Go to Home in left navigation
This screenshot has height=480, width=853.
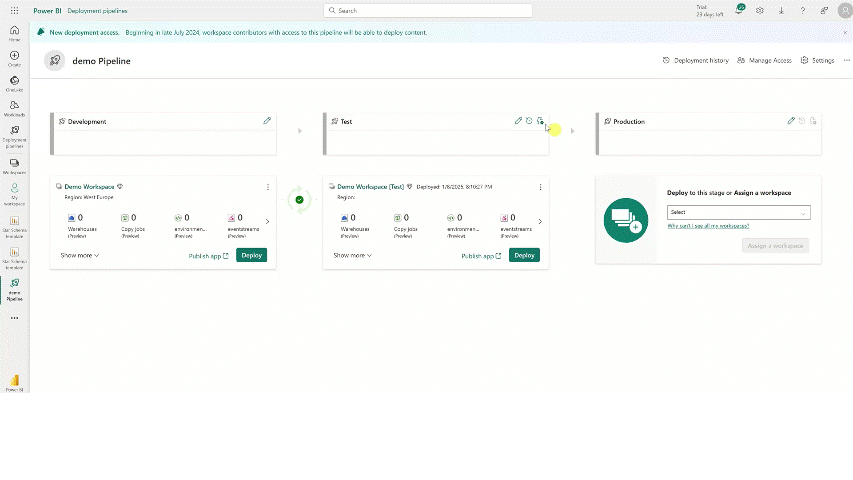[x=14, y=32]
